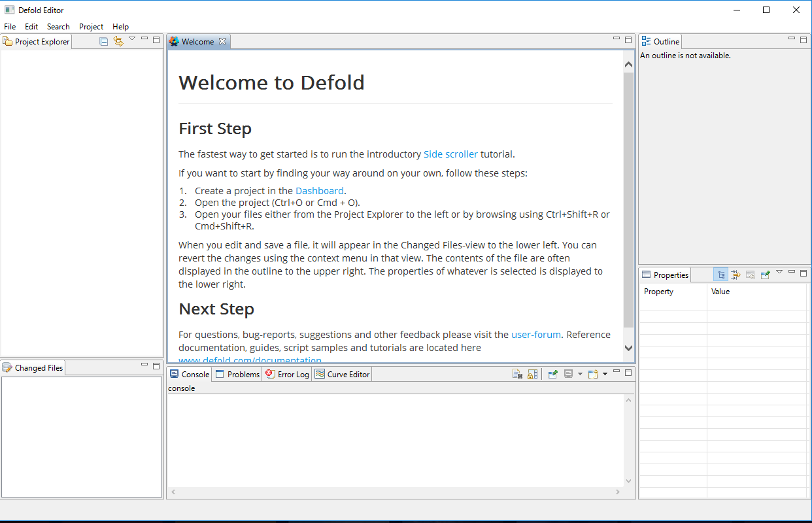Click the Restore Default Value icon
Image resolution: width=812 pixels, height=523 pixels.
pos(751,275)
